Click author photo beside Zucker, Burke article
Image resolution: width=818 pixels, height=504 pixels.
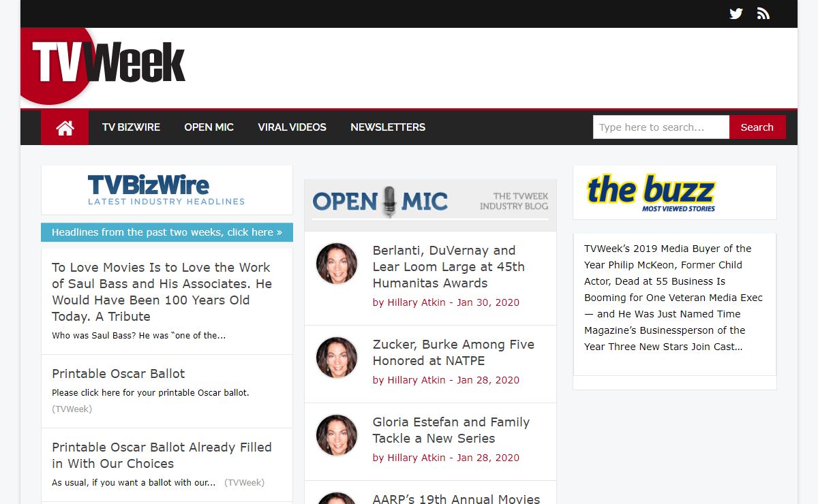(337, 358)
